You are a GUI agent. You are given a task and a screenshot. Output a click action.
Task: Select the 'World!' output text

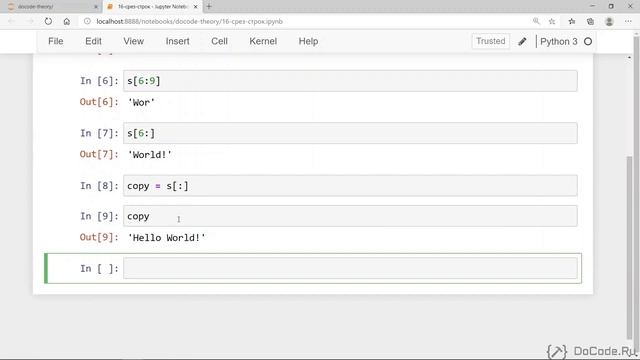coord(150,155)
